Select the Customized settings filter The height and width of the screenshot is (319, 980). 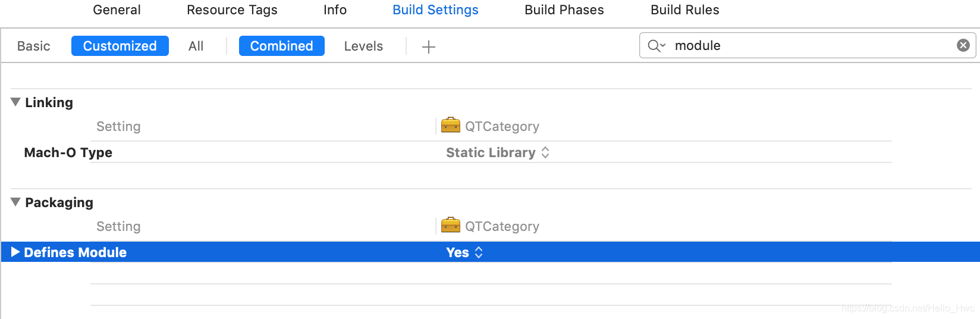pyautogui.click(x=120, y=46)
